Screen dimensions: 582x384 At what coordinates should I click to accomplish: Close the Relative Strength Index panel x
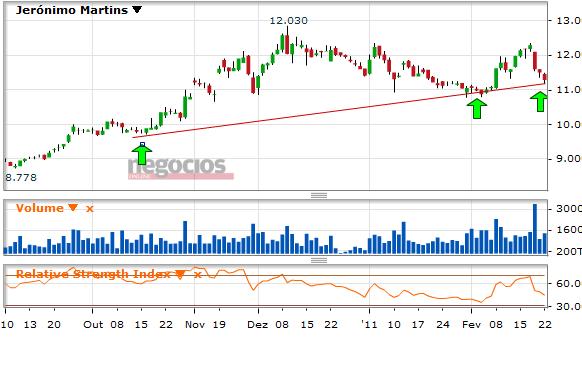(x=197, y=275)
